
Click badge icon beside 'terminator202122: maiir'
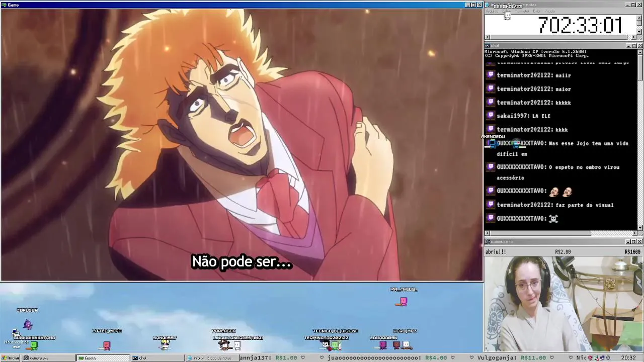[491, 75]
